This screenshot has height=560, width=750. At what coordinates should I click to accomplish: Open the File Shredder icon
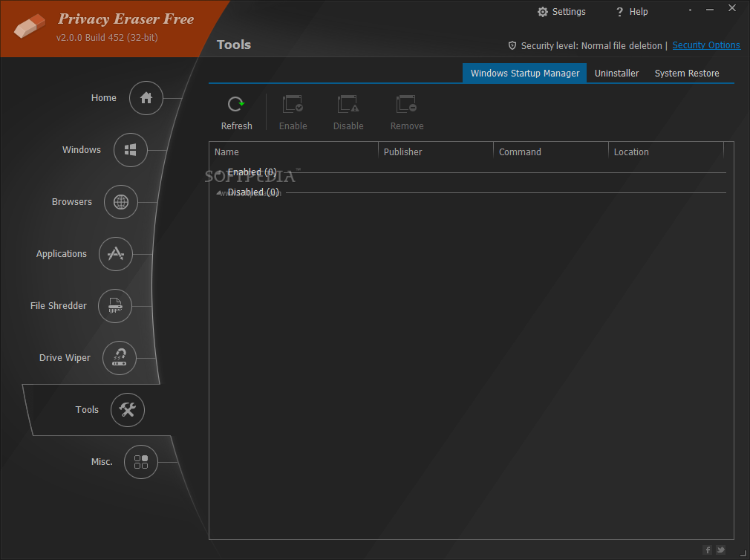pyautogui.click(x=115, y=306)
